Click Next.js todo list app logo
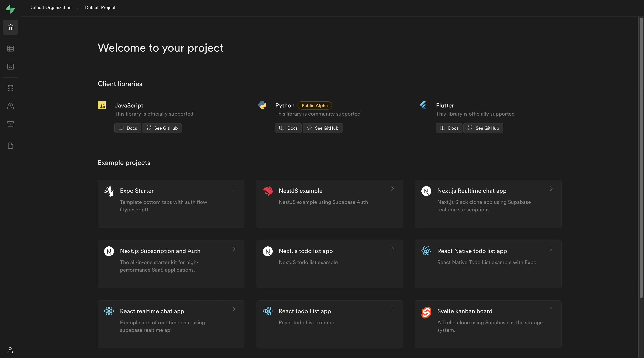The height and width of the screenshot is (358, 644). click(x=268, y=251)
